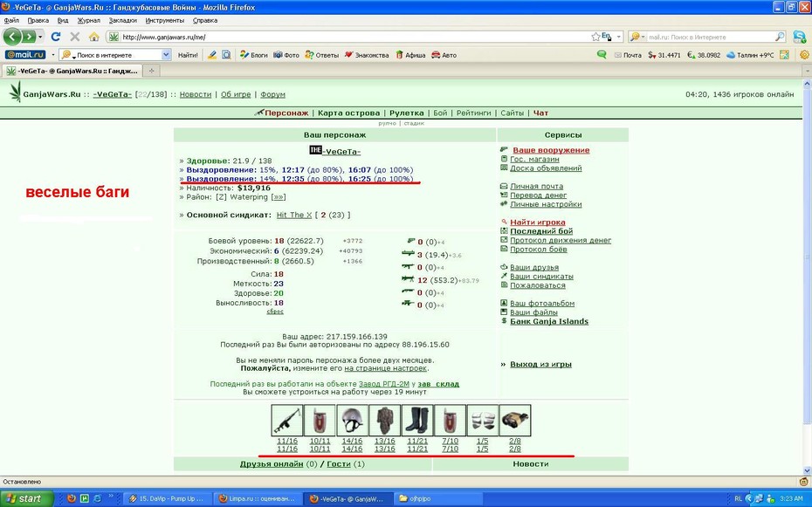812x507 pixels.
Task: Open the camouflage coat equipment icon
Action: 385,421
